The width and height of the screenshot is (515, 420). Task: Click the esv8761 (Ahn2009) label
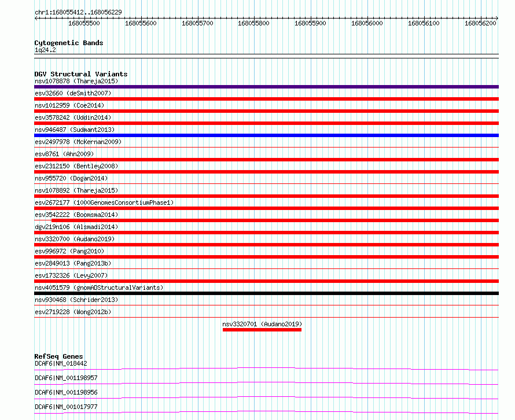click(x=64, y=154)
